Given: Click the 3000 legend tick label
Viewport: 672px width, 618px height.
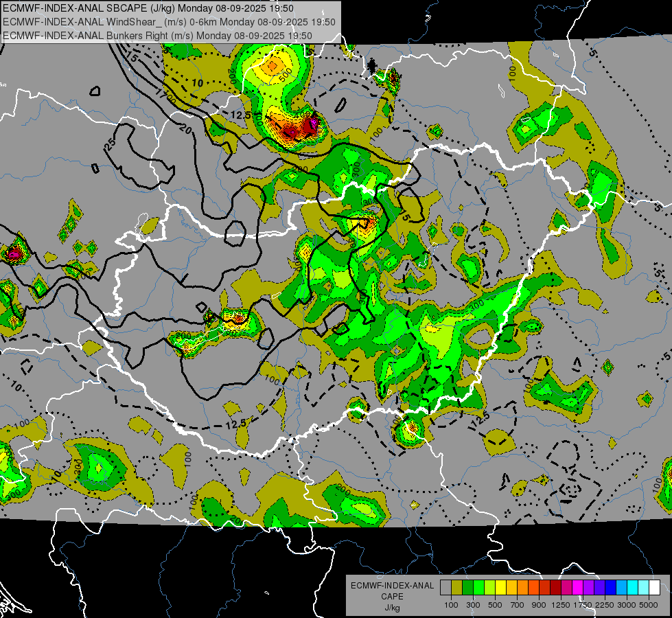Looking at the screenshot, I should (x=627, y=605).
